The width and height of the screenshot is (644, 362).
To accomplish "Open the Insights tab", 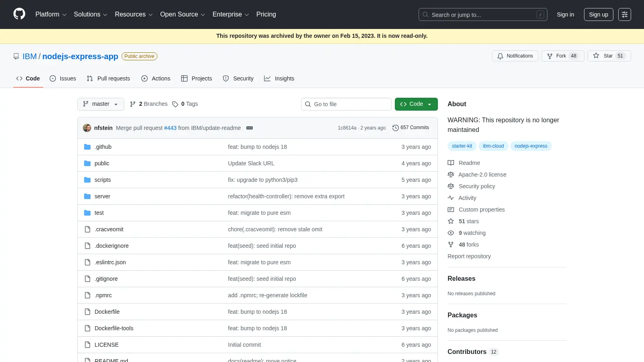I will 279,78.
